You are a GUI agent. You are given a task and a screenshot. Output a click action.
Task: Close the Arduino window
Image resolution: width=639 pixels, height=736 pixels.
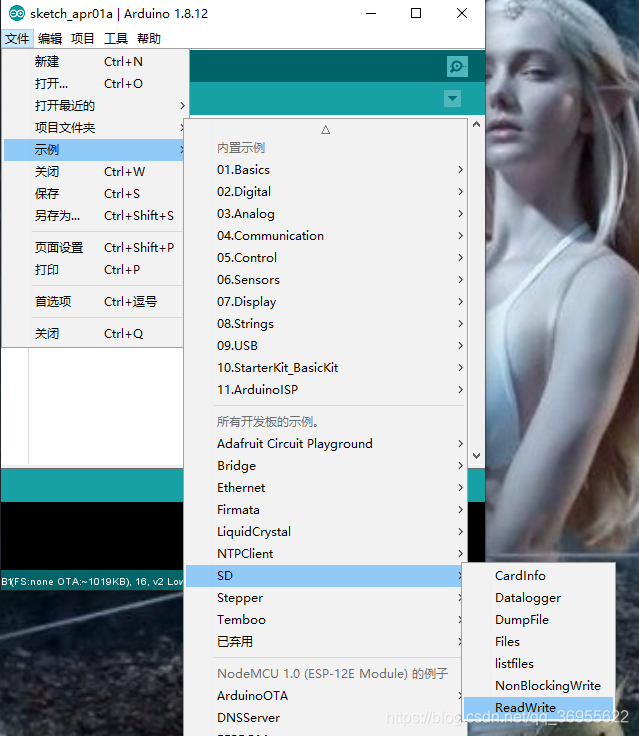click(x=462, y=14)
